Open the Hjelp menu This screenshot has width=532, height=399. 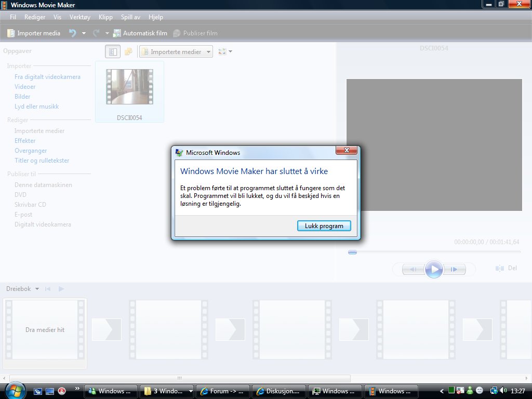pyautogui.click(x=156, y=17)
